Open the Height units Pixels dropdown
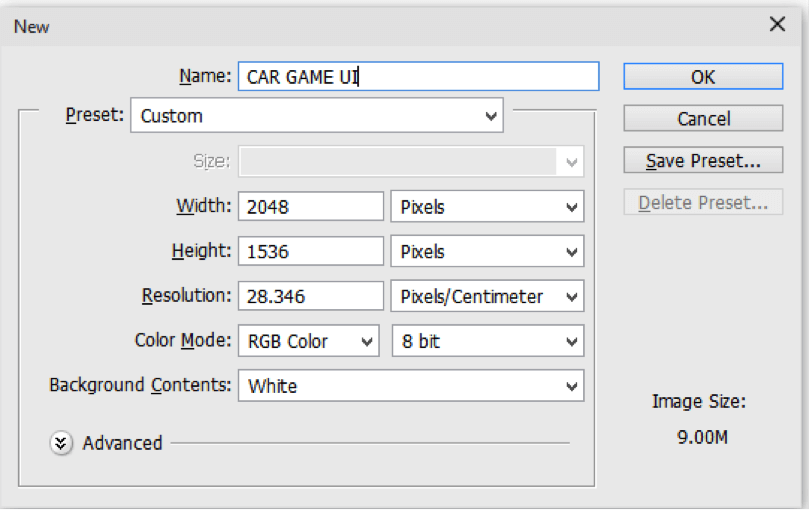809x510 pixels. tap(487, 252)
